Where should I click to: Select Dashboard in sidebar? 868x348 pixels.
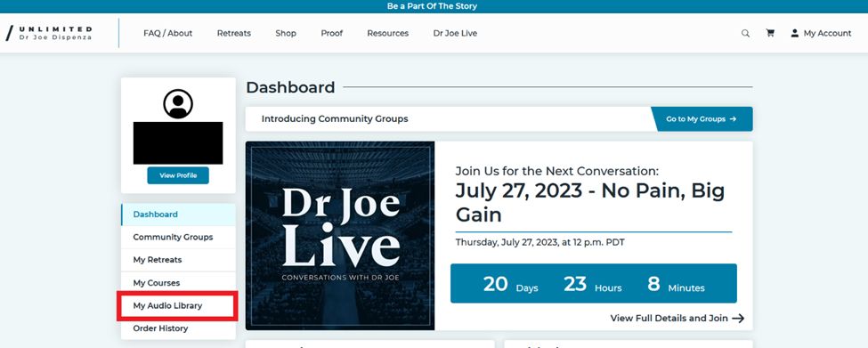coord(178,214)
